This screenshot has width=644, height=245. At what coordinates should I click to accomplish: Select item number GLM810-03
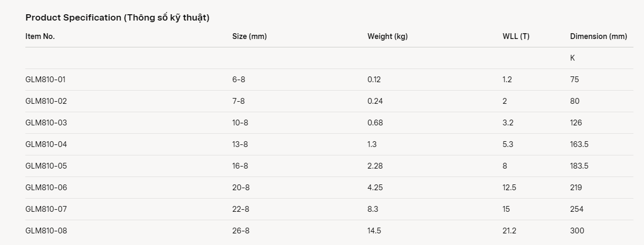[x=46, y=123]
